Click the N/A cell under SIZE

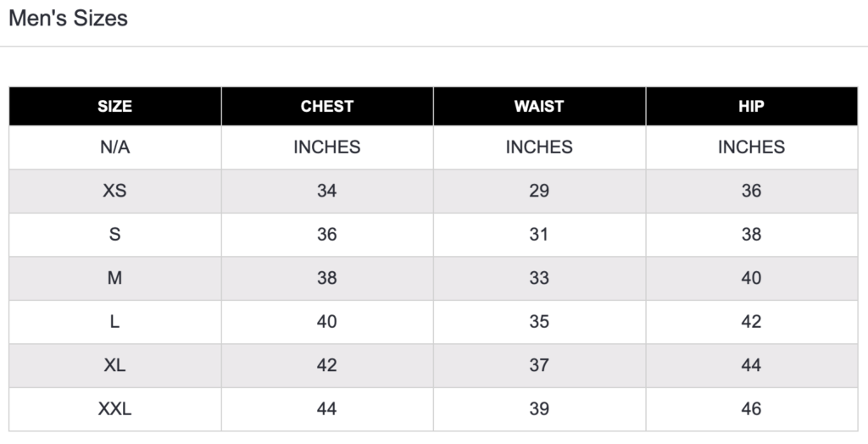click(115, 147)
